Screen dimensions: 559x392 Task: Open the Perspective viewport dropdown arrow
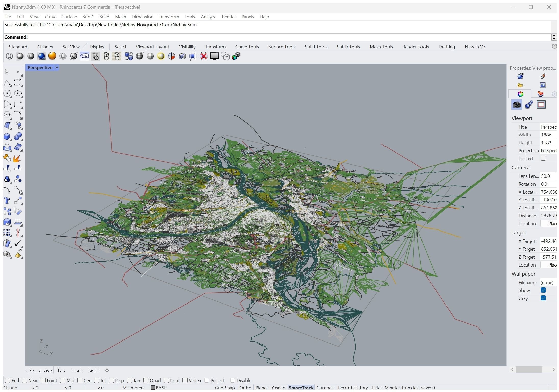coord(57,68)
